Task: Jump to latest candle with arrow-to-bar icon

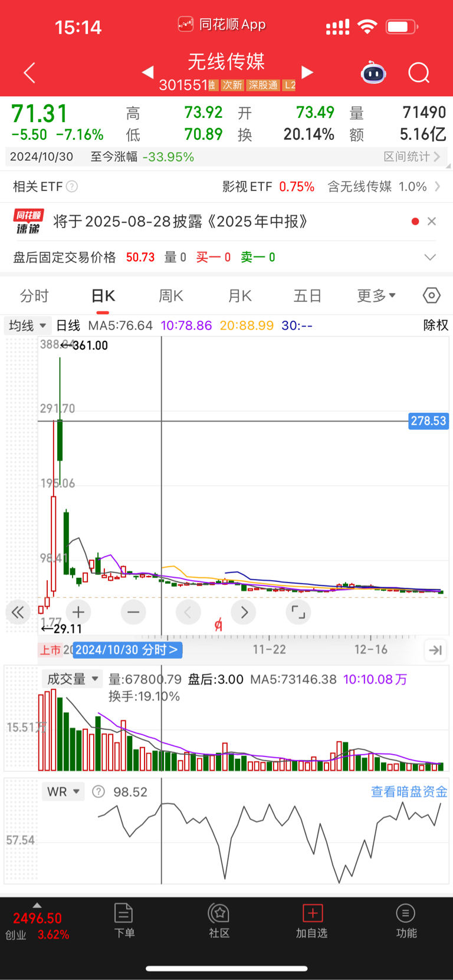Action: pyautogui.click(x=435, y=650)
